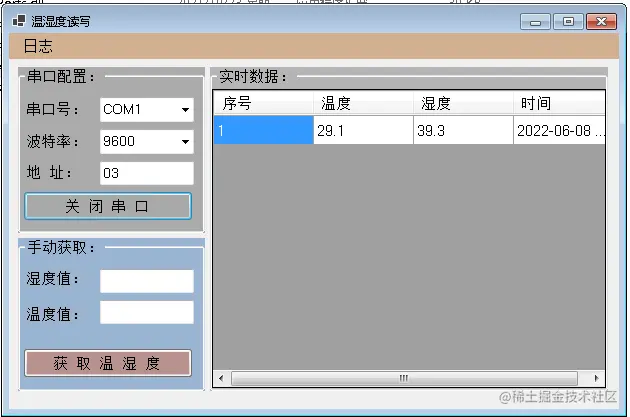Screen dimensions: 630x417
Task: Select the humidity cell 39.3
Action: click(464, 130)
